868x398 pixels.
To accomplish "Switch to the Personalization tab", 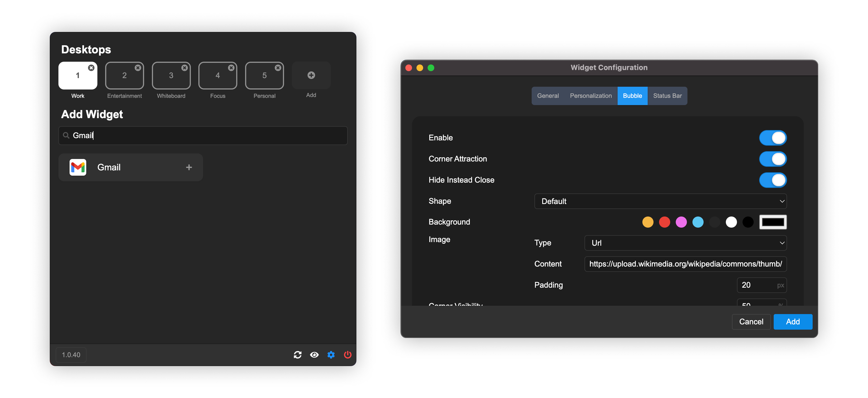I will pyautogui.click(x=590, y=96).
